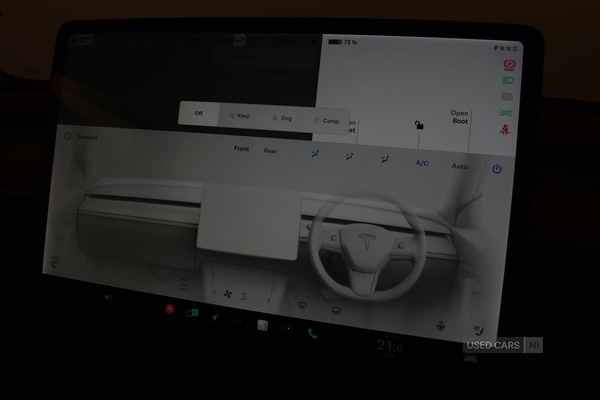Tap the unlocked padlock icon
The height and width of the screenshot is (400, 600).
pyautogui.click(x=419, y=125)
